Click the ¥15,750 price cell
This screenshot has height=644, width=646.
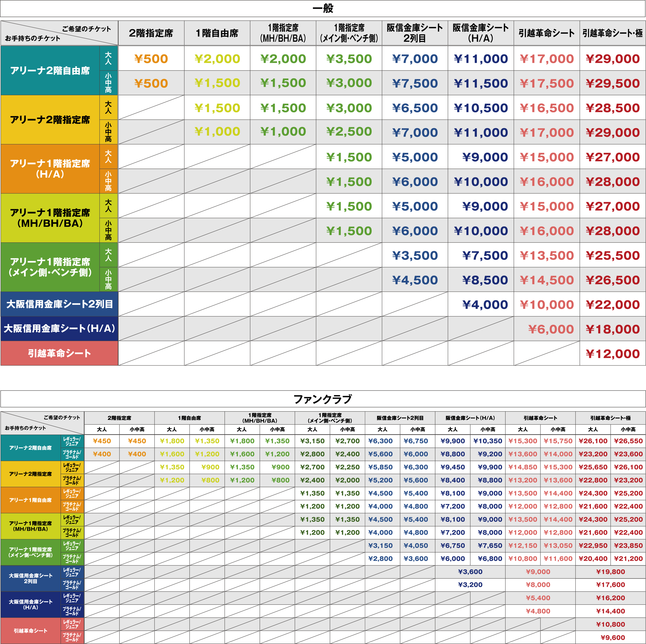pyautogui.click(x=558, y=441)
